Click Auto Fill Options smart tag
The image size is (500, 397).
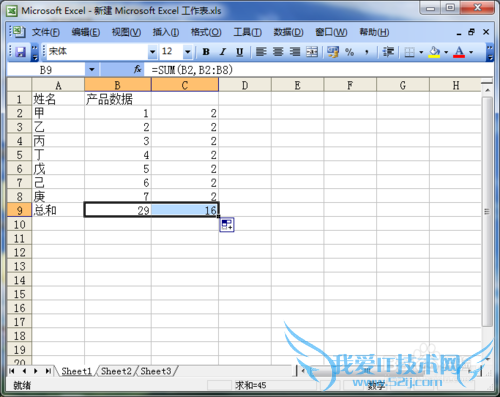[227, 225]
